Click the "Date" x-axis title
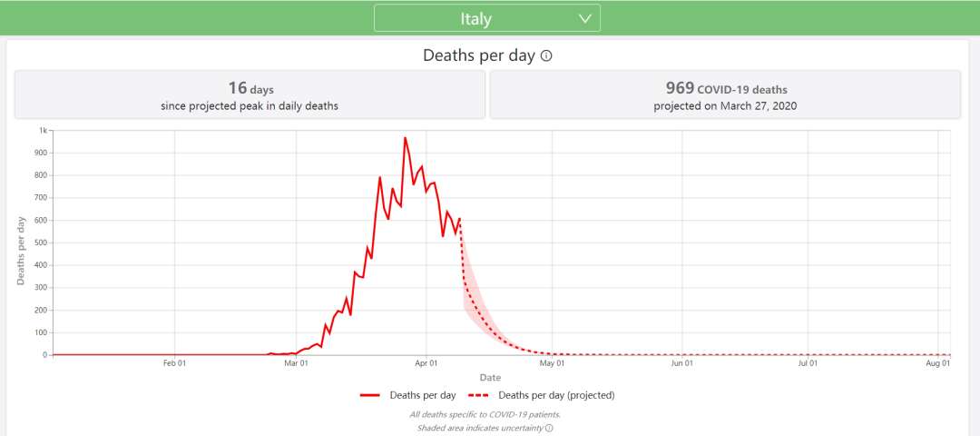 point(490,377)
